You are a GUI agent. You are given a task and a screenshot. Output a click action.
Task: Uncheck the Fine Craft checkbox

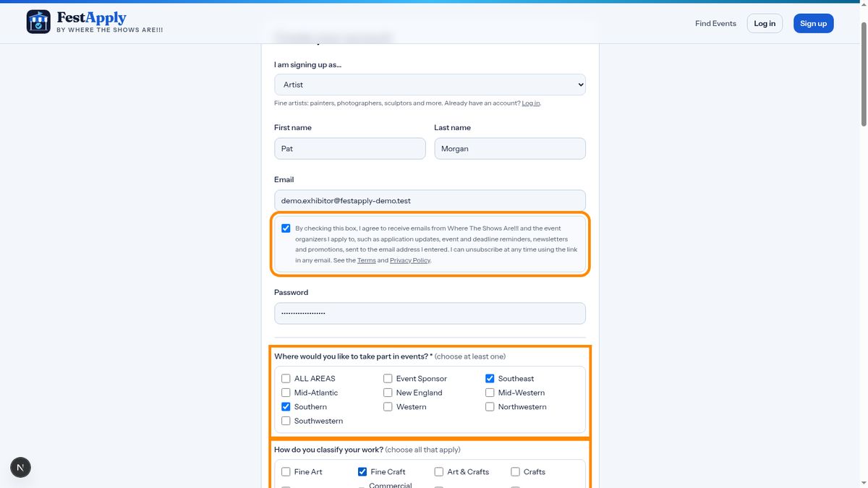pyautogui.click(x=362, y=472)
